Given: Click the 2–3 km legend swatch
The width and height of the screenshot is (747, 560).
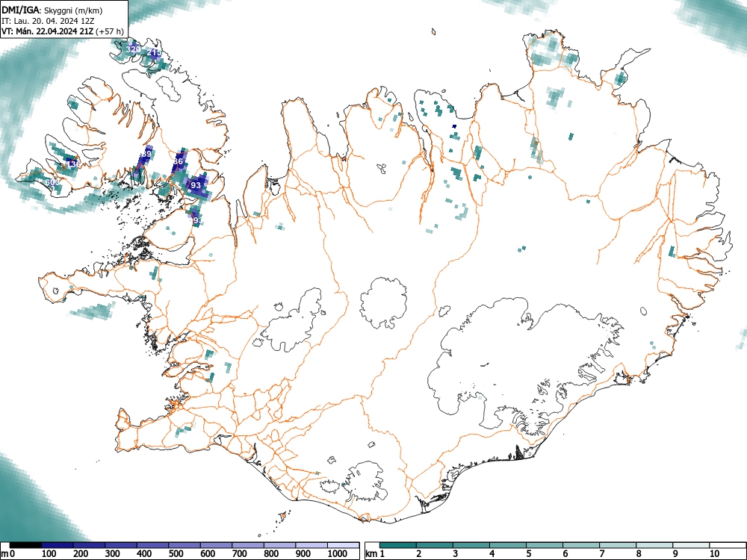Looking at the screenshot, I should (x=435, y=545).
